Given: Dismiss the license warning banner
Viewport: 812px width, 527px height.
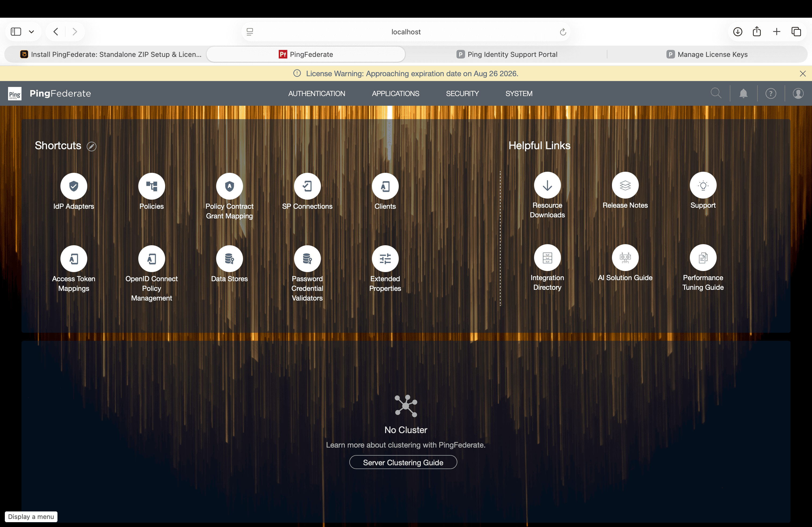Looking at the screenshot, I should pyautogui.click(x=803, y=74).
